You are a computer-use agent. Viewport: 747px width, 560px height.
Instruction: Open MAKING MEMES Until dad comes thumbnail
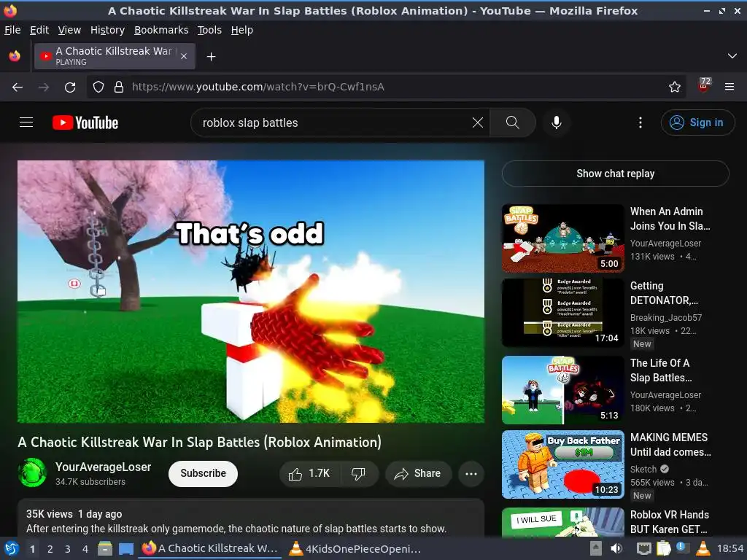click(x=562, y=464)
